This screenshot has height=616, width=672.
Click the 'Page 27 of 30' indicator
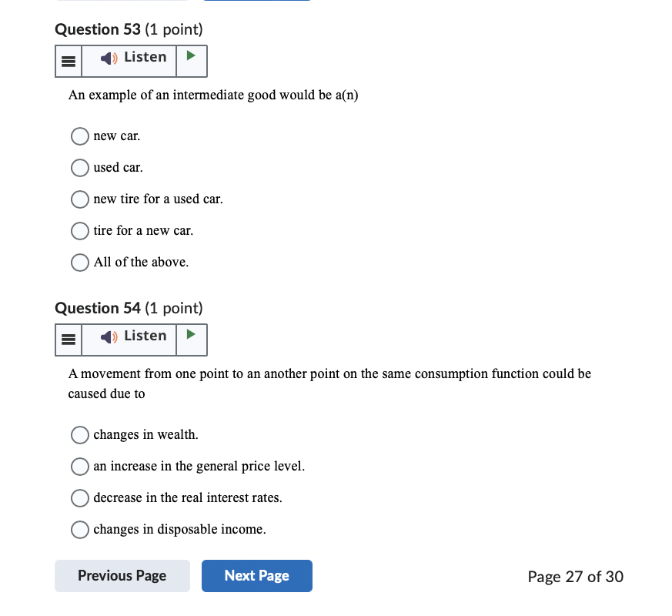(x=575, y=576)
